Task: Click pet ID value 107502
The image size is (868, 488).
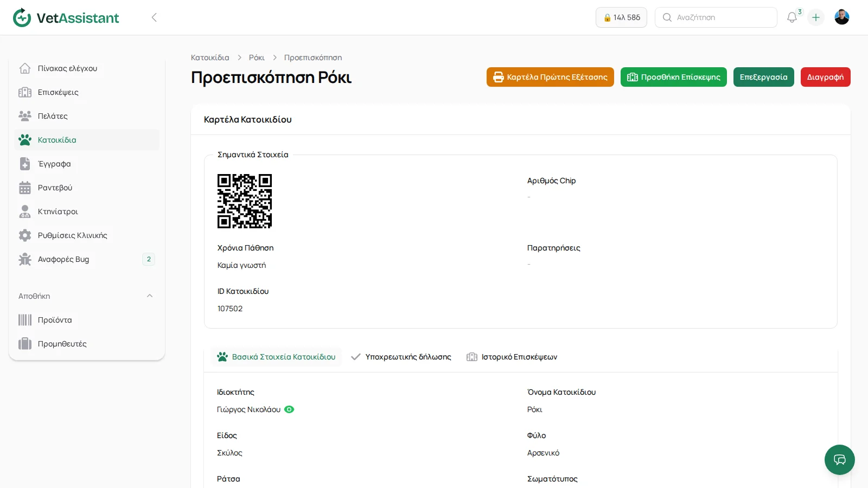Action: coord(230,309)
